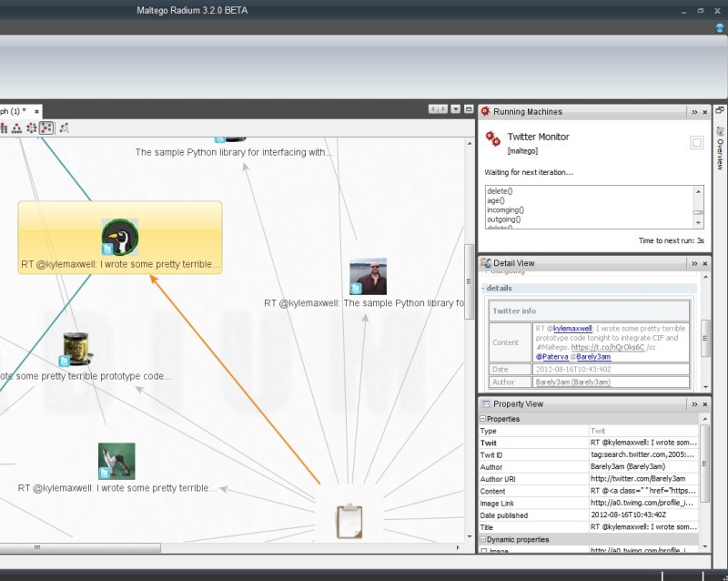Open the @Barely3am link
Viewport: 728px width, 581px height.
[x=593, y=356]
